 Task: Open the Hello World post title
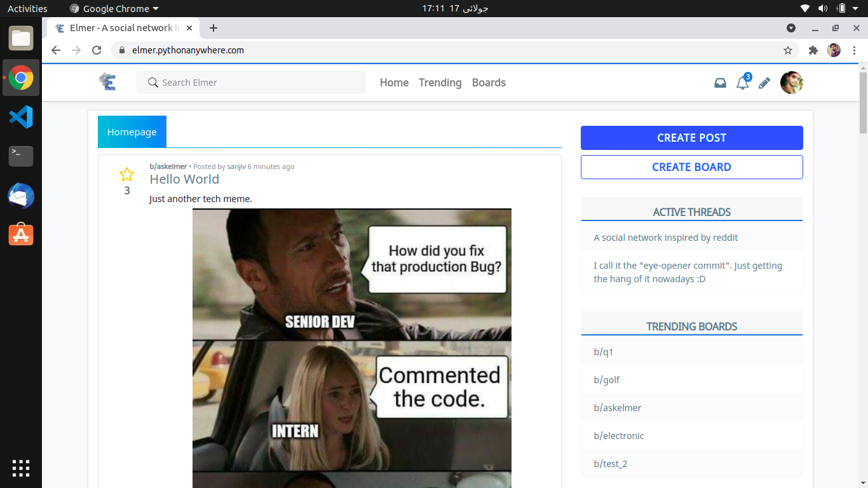pyautogui.click(x=184, y=179)
